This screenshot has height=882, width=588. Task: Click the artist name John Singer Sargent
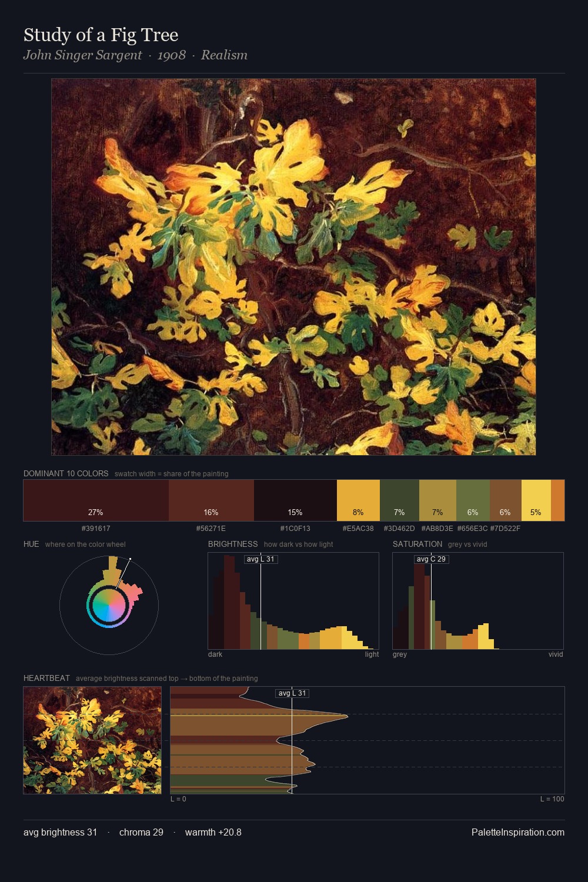pyautogui.click(x=82, y=55)
